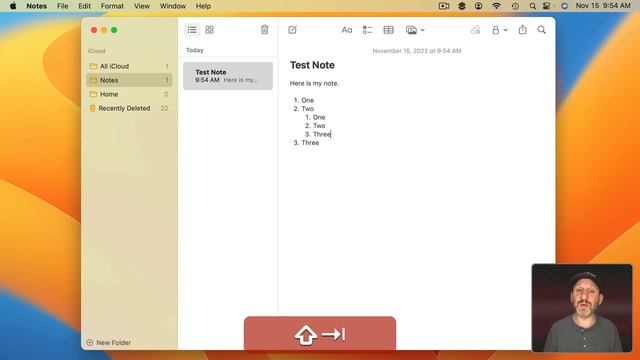Click the screen recording menu bar icon
Viewport: 640px width, 360px height.
tap(444, 6)
